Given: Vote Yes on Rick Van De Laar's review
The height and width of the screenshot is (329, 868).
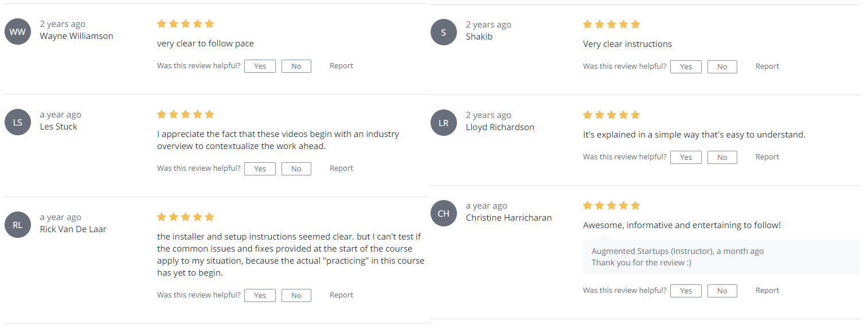Looking at the screenshot, I should (x=260, y=295).
